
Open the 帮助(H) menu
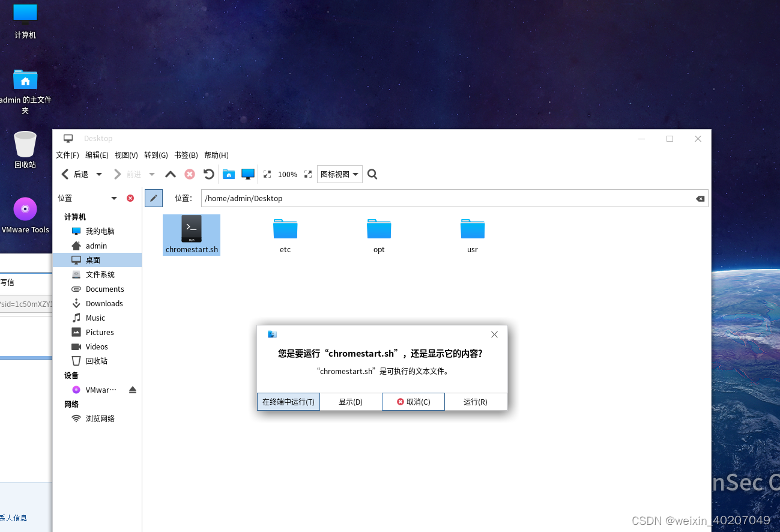click(x=216, y=155)
